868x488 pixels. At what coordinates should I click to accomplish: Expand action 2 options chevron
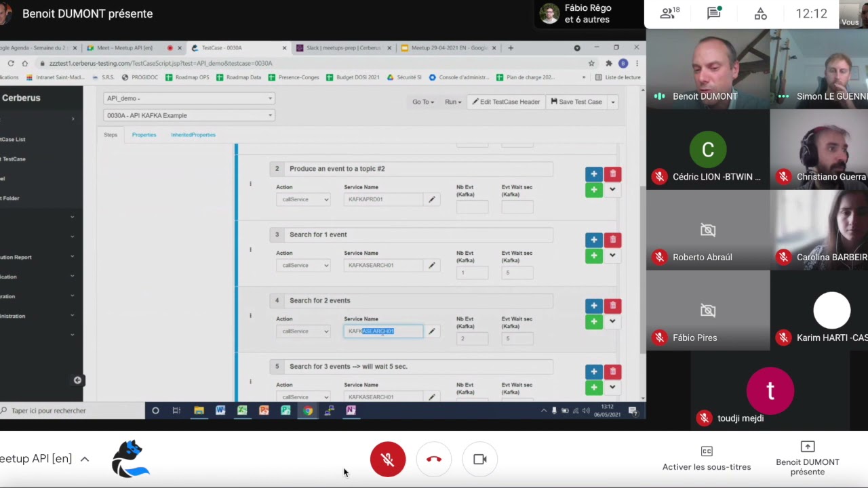(612, 190)
